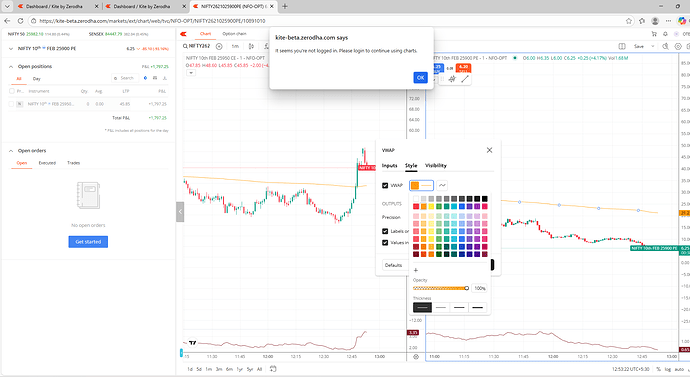Open the Visibility tab in VWAP settings
Viewport: 690px width, 377px height.
point(436,165)
